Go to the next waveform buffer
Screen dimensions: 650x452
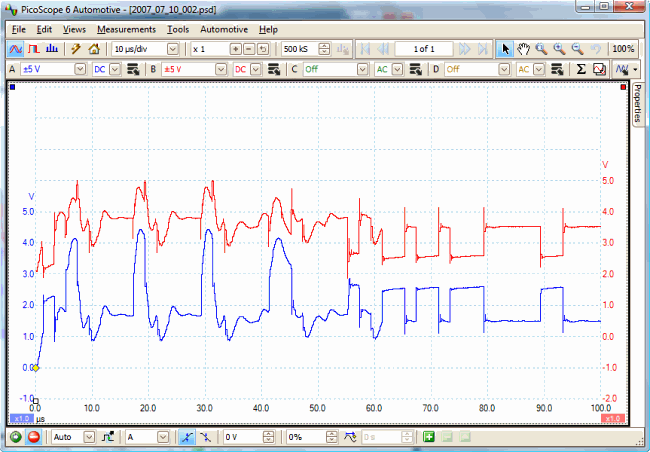465,49
